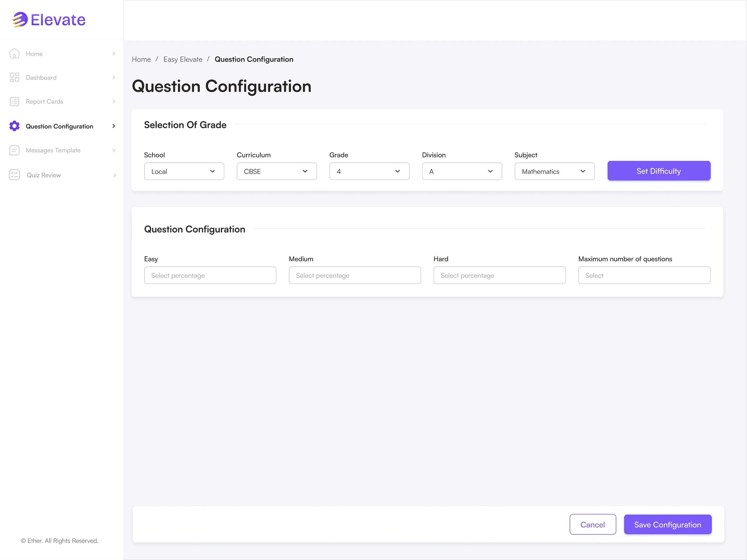The height and width of the screenshot is (560, 747).
Task: Click the Elevate brand name text
Action: (x=58, y=20)
